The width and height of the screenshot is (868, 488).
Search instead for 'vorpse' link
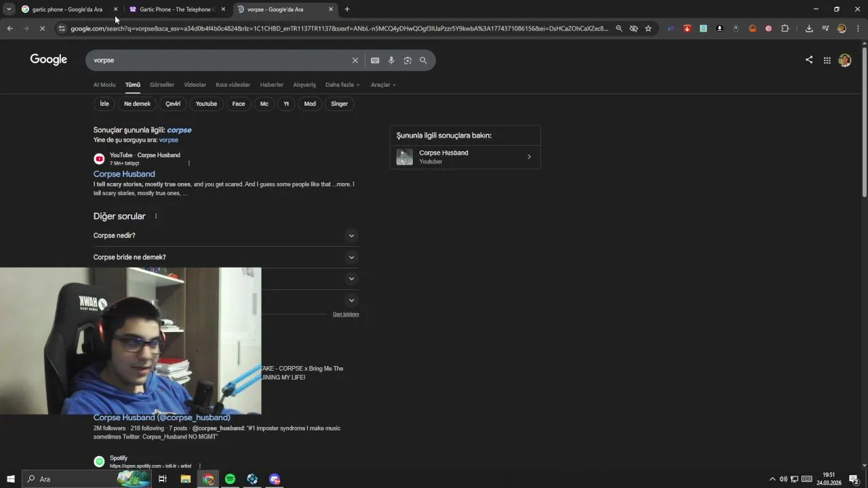[x=169, y=140]
